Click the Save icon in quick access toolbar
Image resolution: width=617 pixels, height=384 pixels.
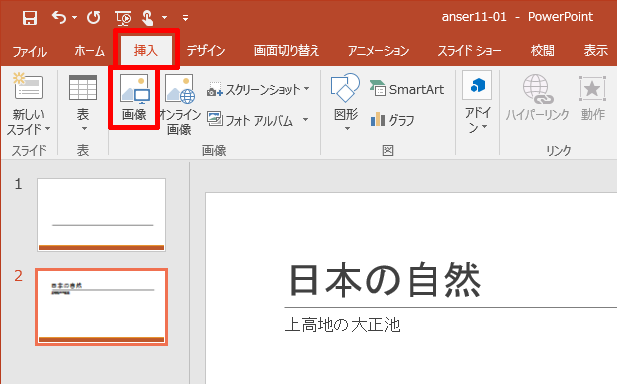tap(30, 18)
